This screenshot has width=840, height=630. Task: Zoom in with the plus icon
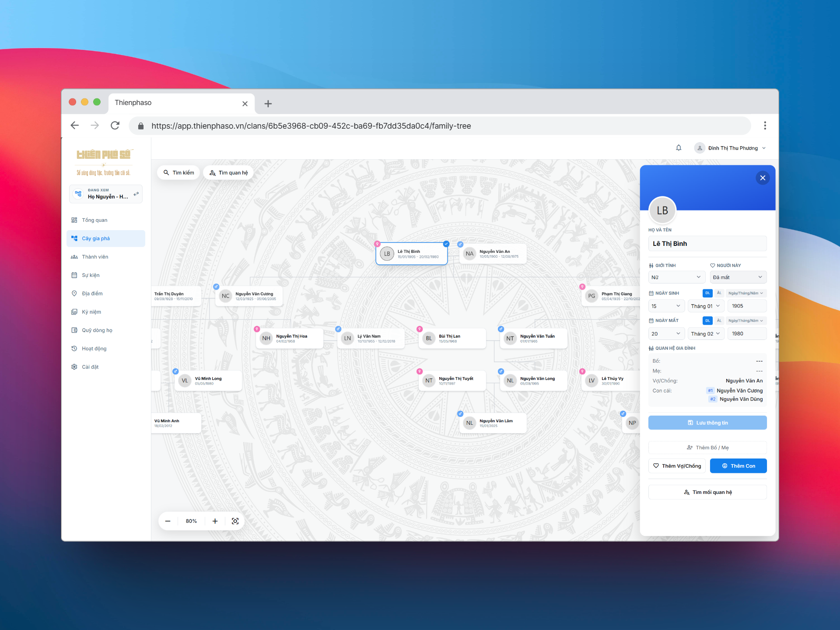point(215,521)
